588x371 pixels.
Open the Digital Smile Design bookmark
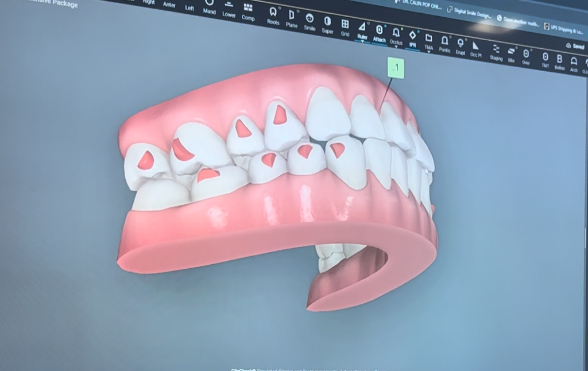pyautogui.click(x=469, y=13)
